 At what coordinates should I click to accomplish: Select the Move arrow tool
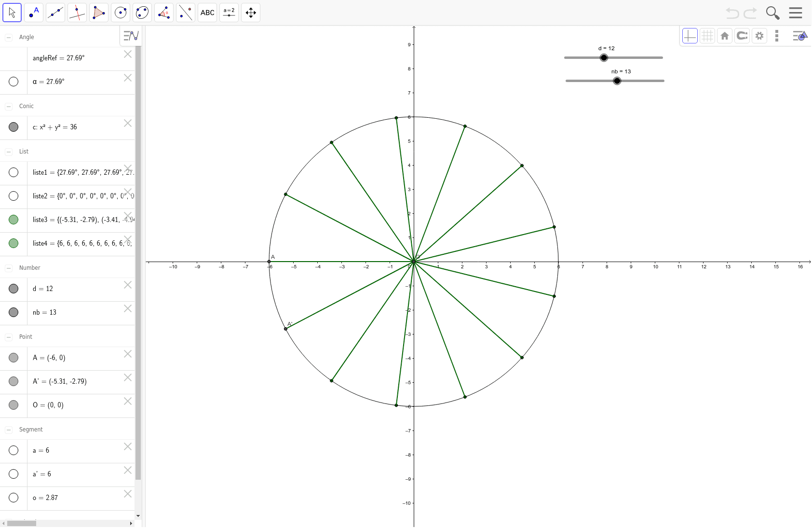click(x=12, y=13)
